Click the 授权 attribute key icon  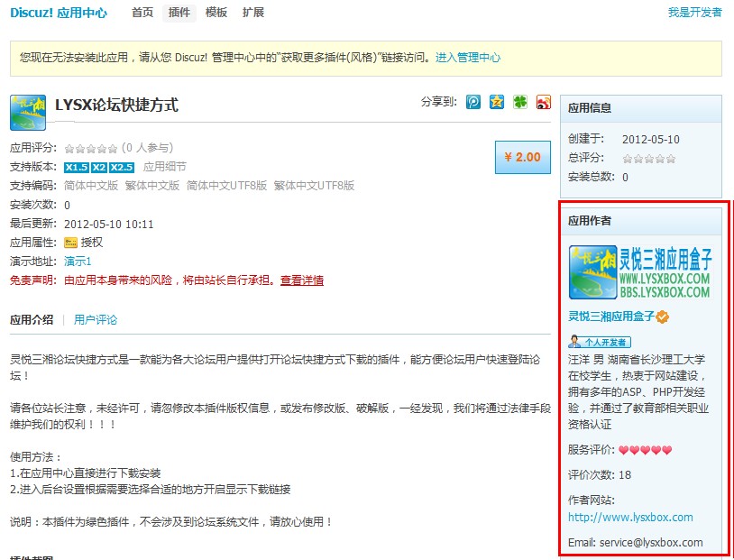(x=70, y=243)
